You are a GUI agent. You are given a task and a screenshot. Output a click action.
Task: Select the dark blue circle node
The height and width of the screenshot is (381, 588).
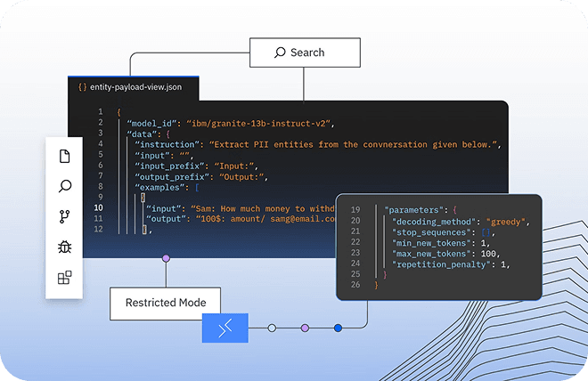338,328
